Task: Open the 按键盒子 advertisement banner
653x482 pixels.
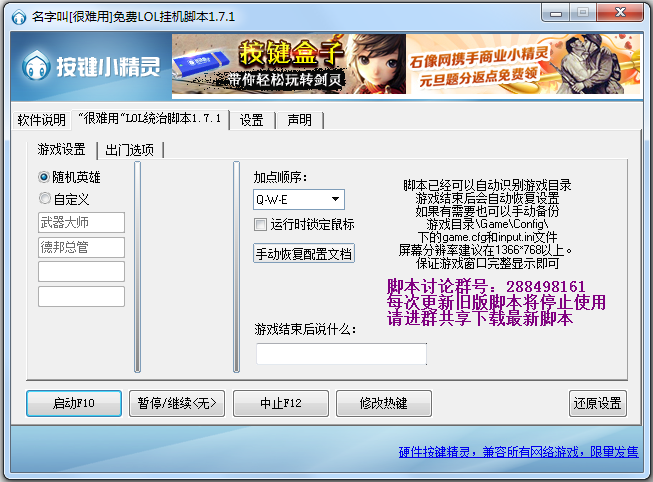Action: point(289,64)
